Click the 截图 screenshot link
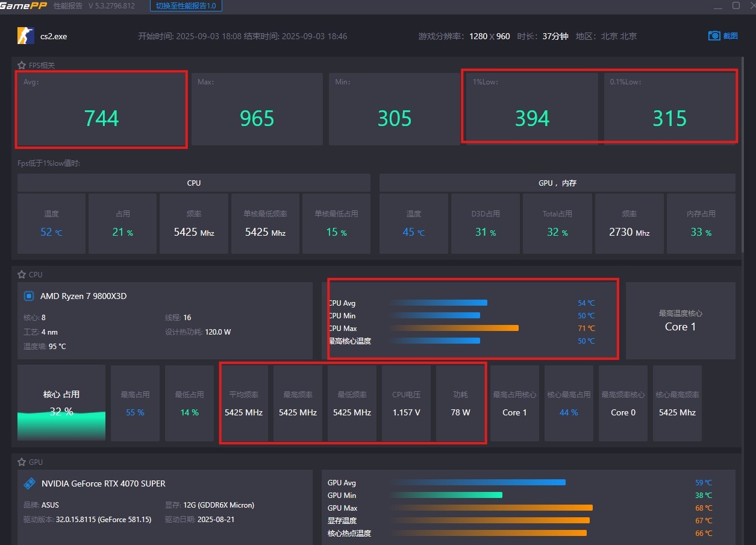 point(730,36)
